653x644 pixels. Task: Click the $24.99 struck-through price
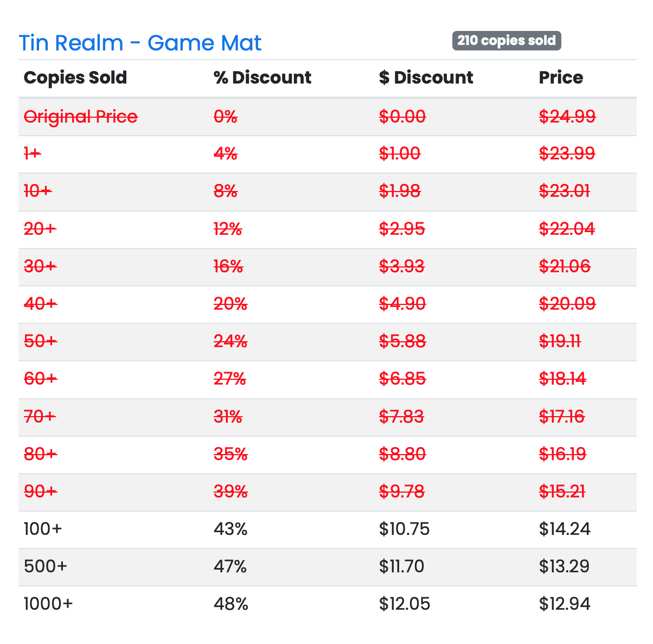[x=567, y=116]
